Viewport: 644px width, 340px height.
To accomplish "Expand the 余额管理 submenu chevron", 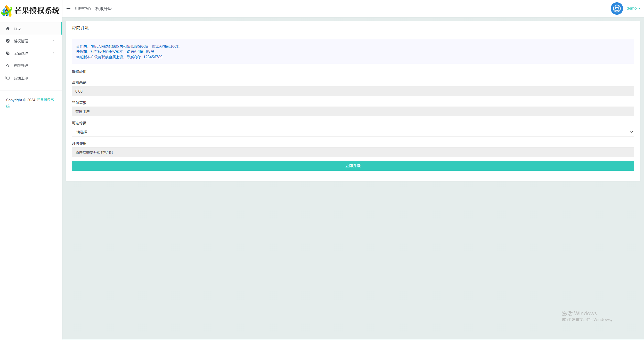I will (x=54, y=53).
